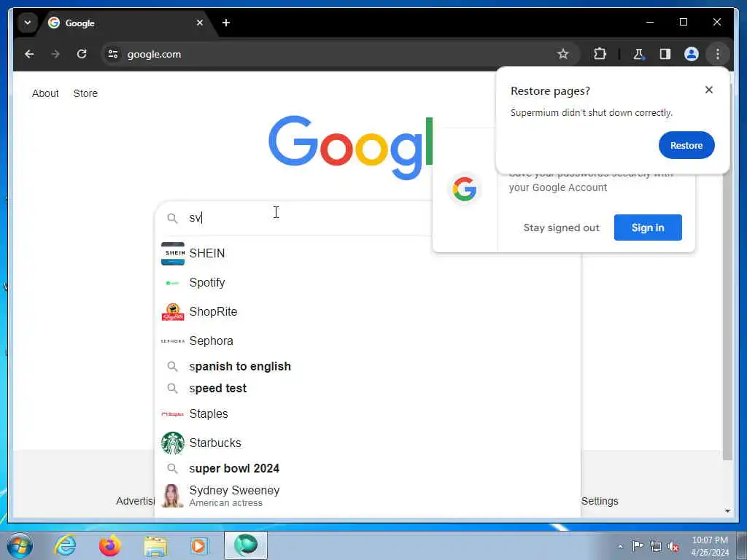Open the About link

point(45,93)
